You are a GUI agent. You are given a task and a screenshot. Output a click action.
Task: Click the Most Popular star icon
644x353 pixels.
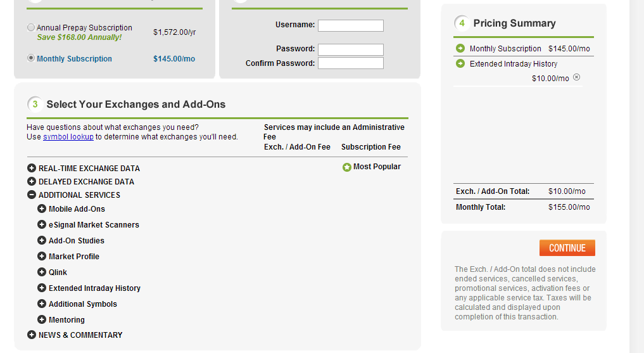point(346,167)
